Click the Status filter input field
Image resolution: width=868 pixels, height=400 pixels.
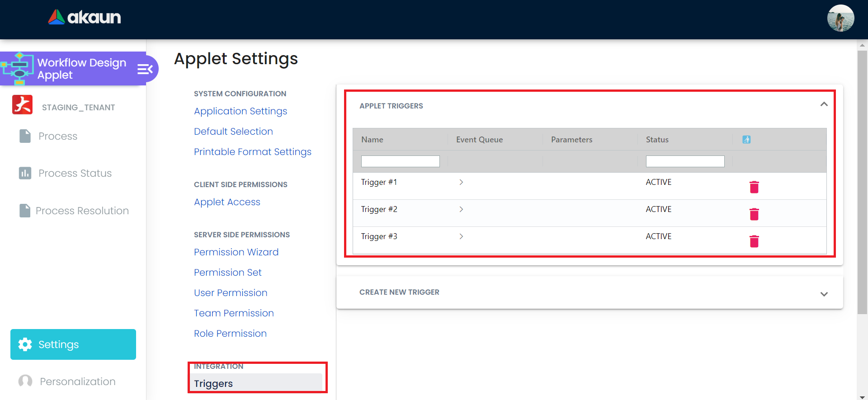pyautogui.click(x=685, y=161)
